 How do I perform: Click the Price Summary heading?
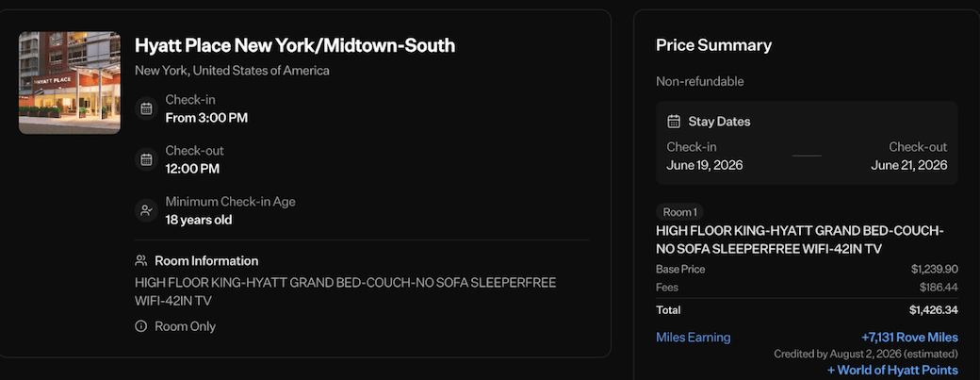(x=713, y=45)
